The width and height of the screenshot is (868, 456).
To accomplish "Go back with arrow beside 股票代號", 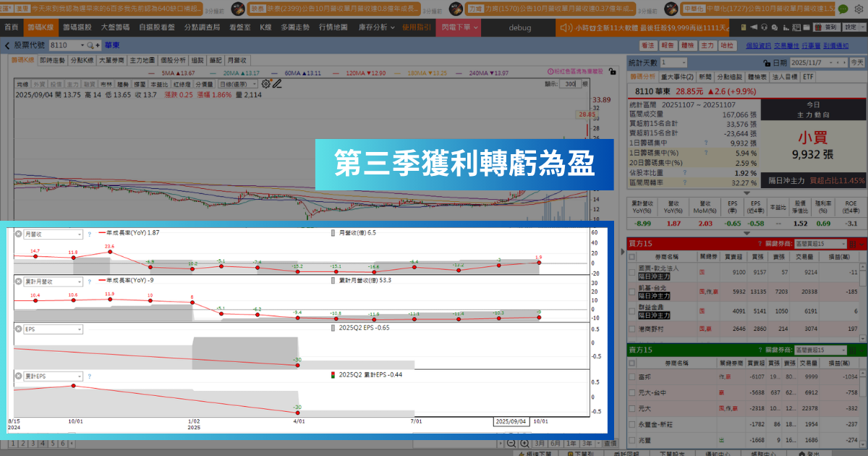I will point(7,45).
